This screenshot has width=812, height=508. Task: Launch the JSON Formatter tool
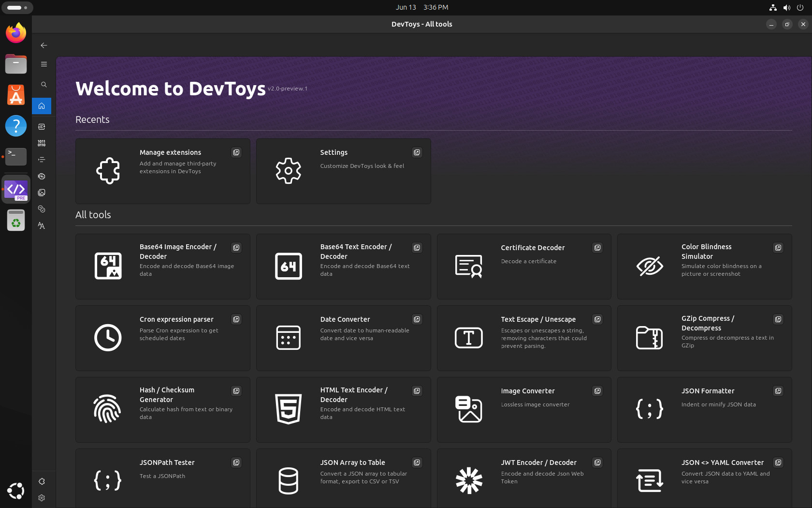point(705,410)
